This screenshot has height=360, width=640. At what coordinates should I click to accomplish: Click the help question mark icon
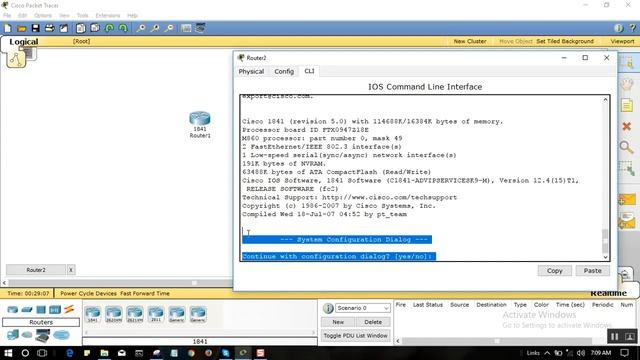[x=633, y=28]
